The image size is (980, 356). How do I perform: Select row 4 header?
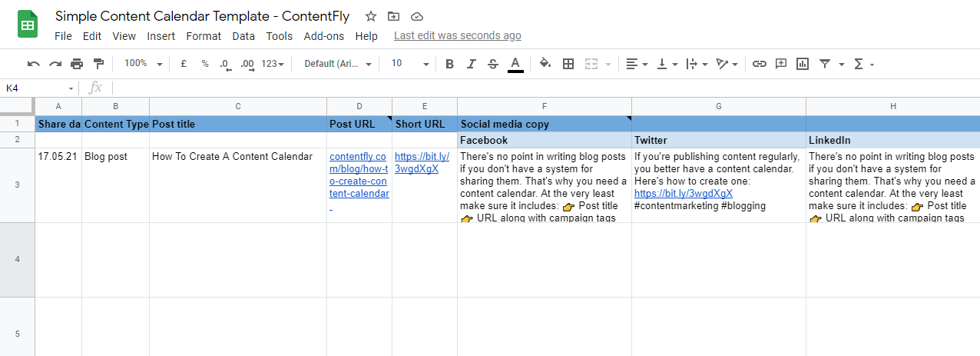18,260
